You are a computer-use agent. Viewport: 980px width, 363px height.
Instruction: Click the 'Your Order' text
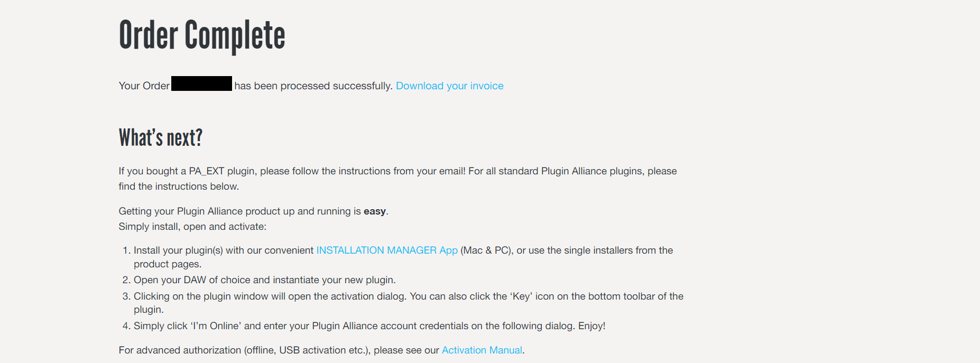click(x=144, y=86)
